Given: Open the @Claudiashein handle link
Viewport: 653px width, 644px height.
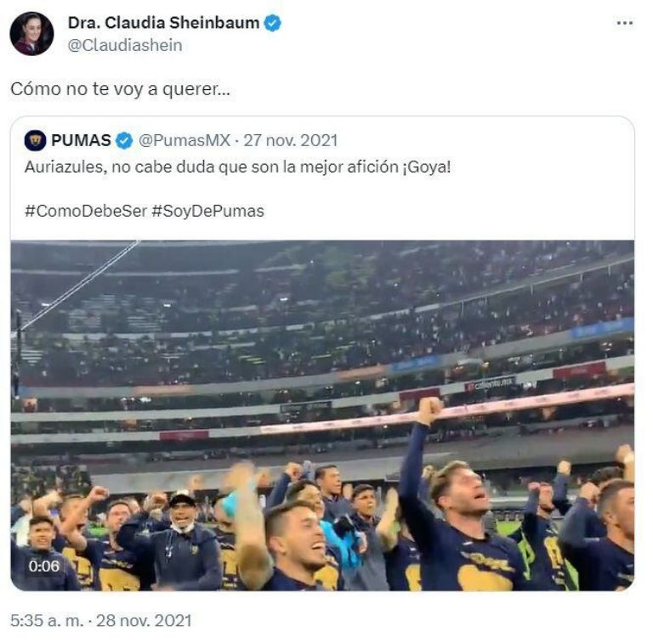Looking at the screenshot, I should (125, 46).
